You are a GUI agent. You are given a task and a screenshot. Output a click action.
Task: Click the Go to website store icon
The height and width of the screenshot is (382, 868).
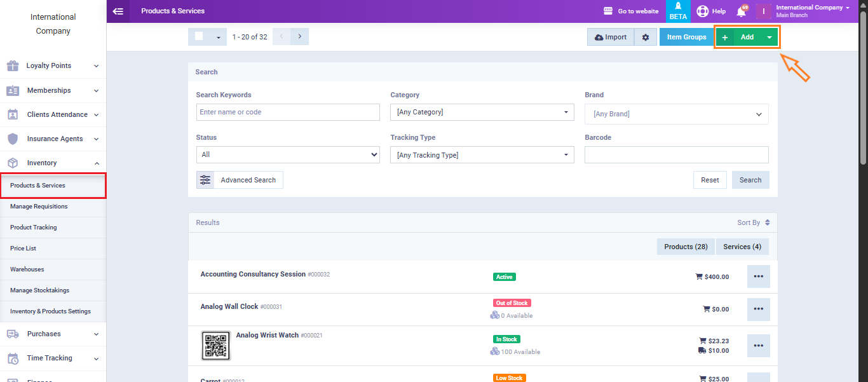[607, 11]
